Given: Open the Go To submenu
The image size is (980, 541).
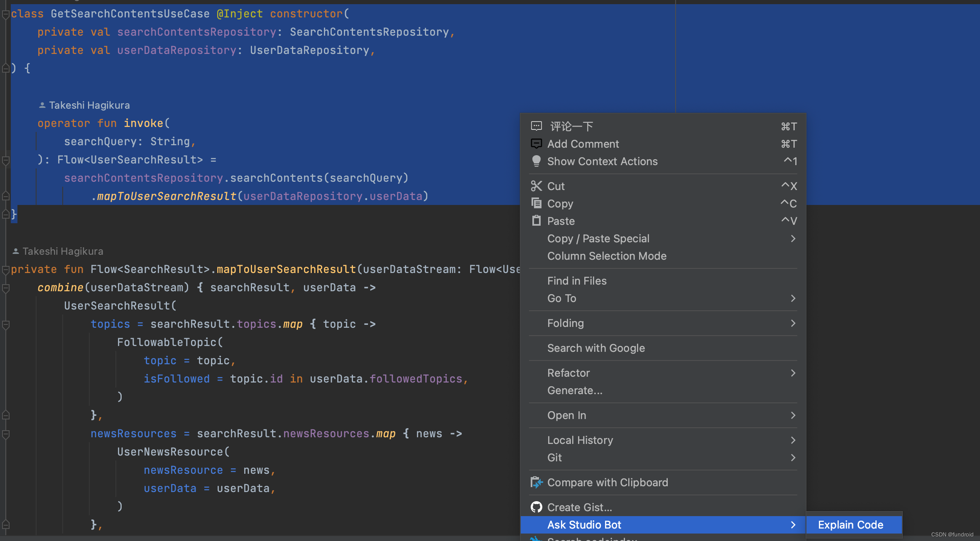Looking at the screenshot, I should coord(561,298).
